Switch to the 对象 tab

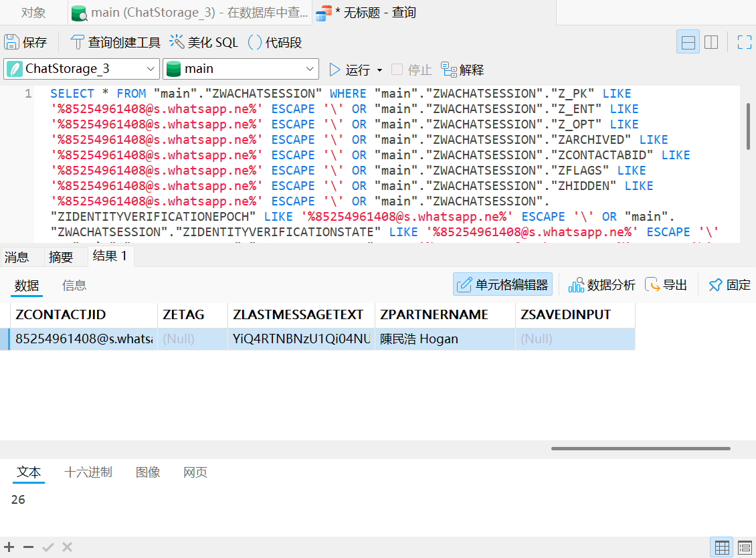tap(33, 13)
